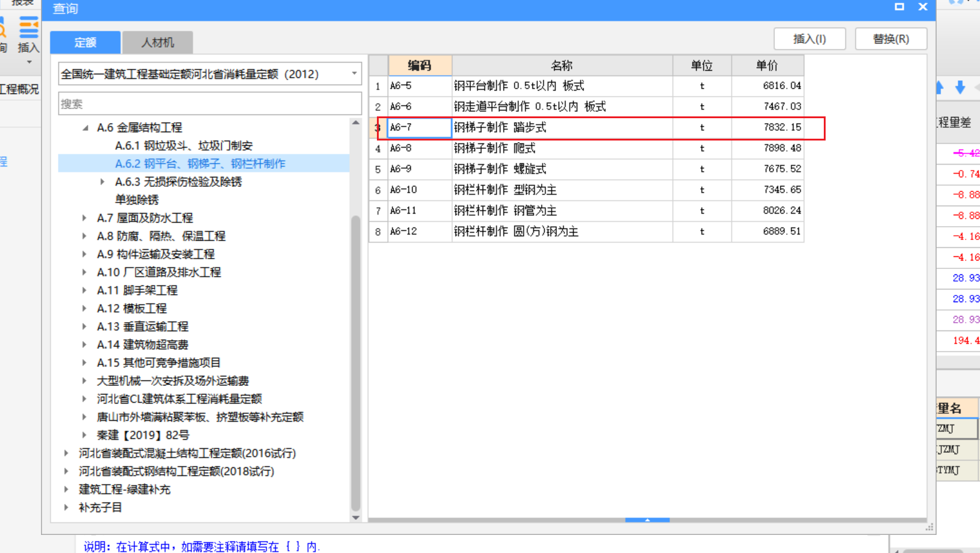
Task: Click the dialog resize grip icon
Action: point(929,528)
